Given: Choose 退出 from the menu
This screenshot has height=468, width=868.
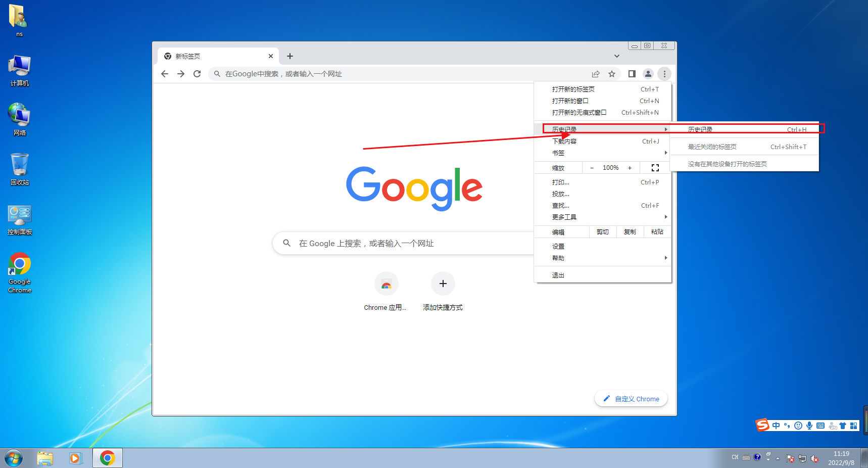Looking at the screenshot, I should pos(603,275).
